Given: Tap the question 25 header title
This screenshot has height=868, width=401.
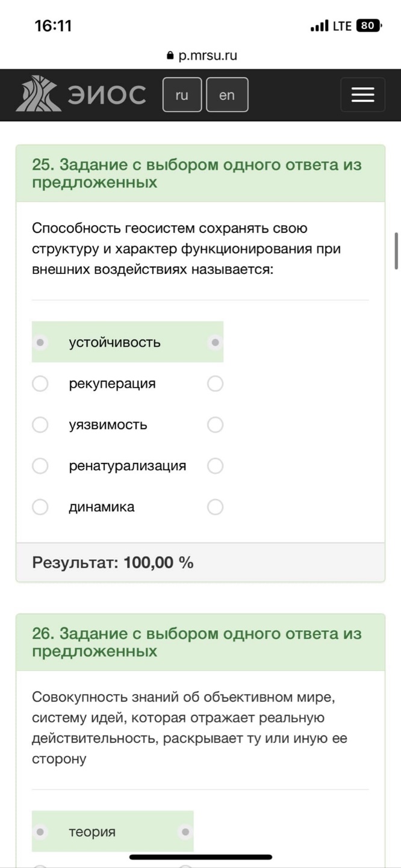Looking at the screenshot, I should (x=197, y=173).
